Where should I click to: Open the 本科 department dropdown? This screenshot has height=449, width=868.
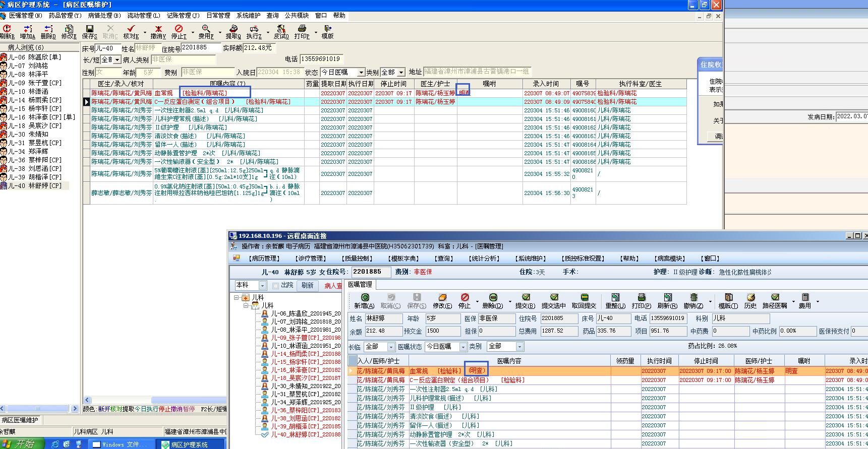pyautogui.click(x=262, y=286)
